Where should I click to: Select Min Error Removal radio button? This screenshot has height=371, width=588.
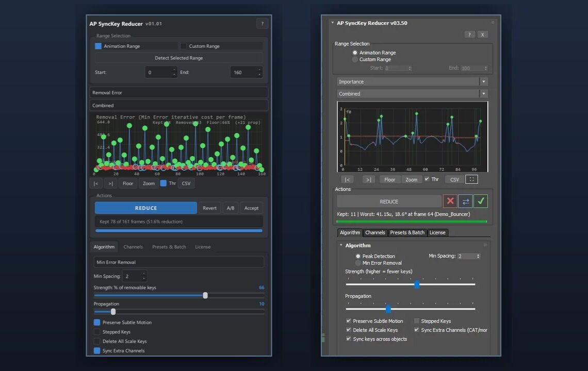tap(358, 263)
